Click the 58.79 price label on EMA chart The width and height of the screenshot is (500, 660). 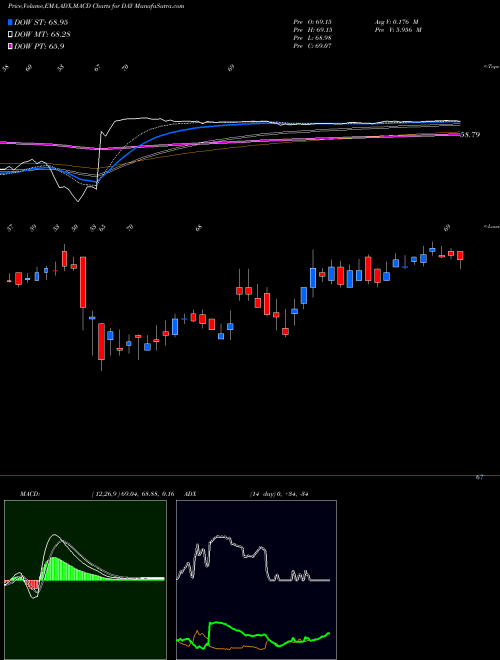coord(470,135)
